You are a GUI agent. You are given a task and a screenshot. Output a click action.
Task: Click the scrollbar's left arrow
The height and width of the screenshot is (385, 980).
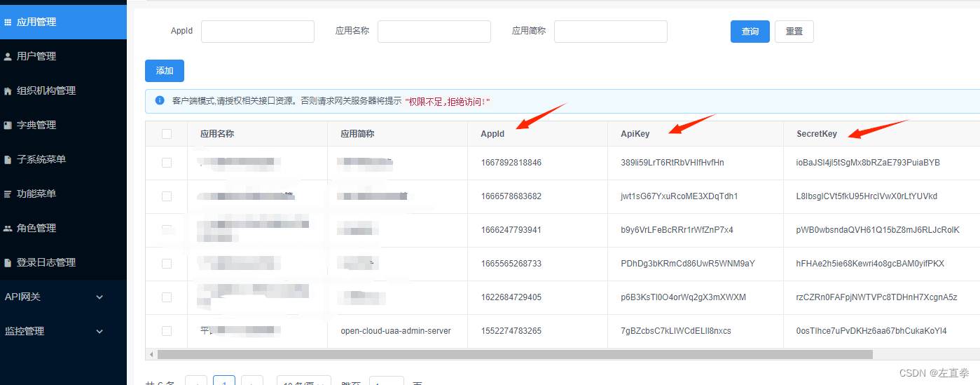point(151,355)
